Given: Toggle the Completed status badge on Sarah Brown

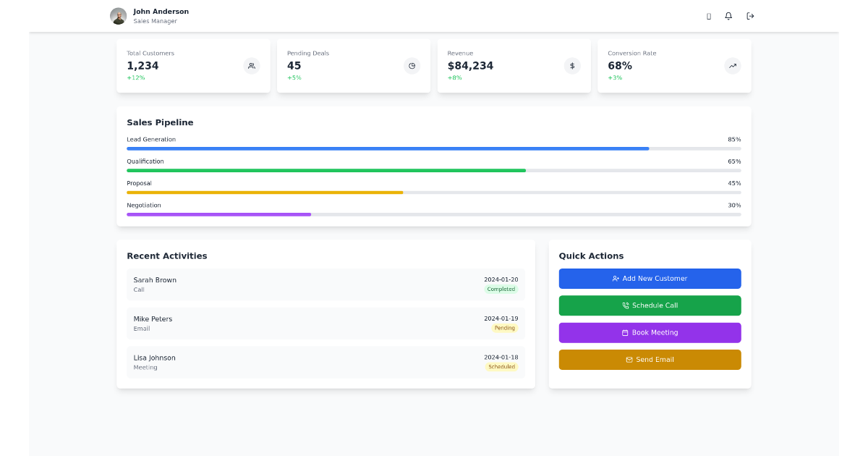Looking at the screenshot, I should point(501,289).
